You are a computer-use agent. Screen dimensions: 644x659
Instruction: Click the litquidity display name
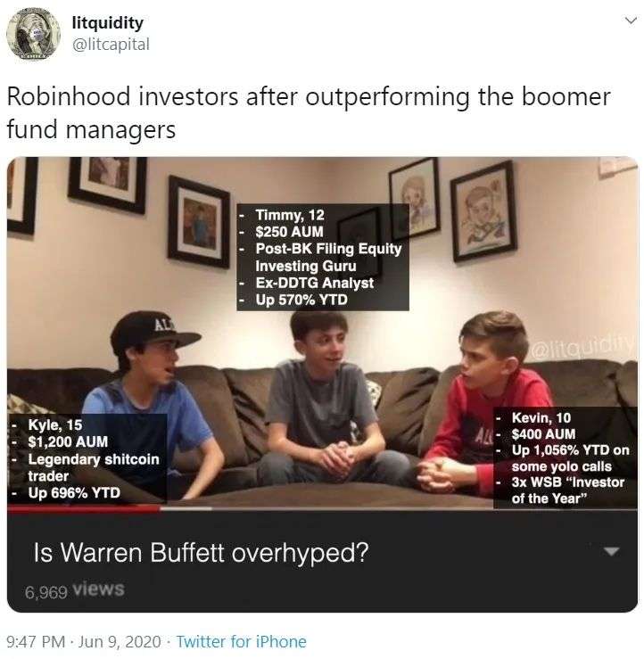click(108, 22)
